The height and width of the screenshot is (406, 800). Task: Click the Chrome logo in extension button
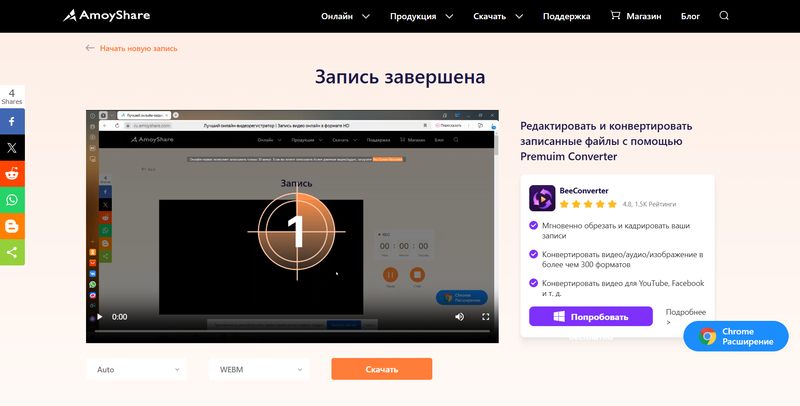(708, 336)
